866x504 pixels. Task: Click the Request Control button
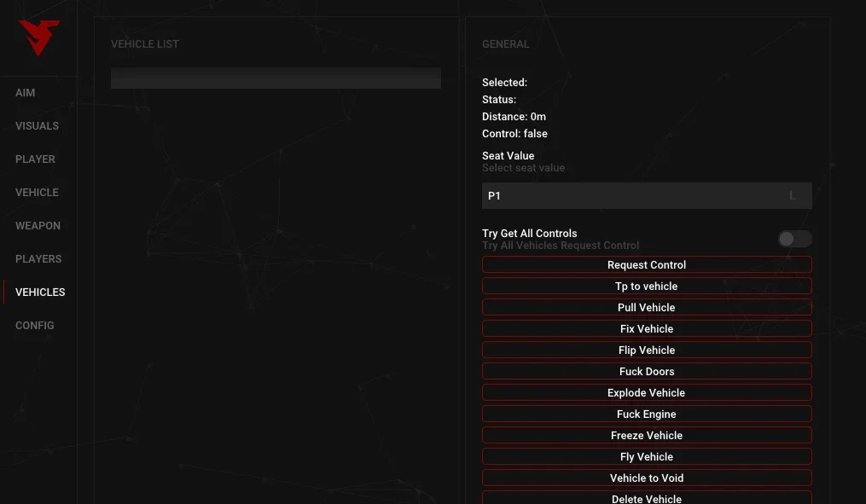(647, 264)
